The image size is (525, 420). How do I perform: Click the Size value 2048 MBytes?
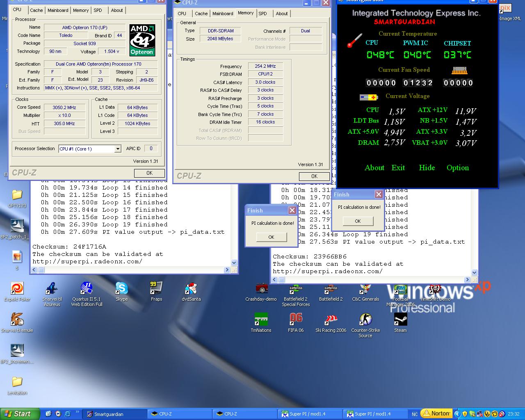coord(220,39)
